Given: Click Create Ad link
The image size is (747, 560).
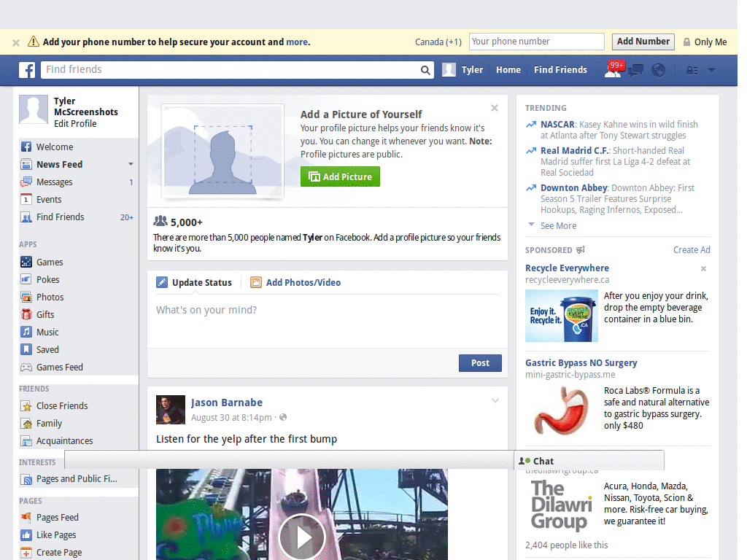Looking at the screenshot, I should 692,250.
